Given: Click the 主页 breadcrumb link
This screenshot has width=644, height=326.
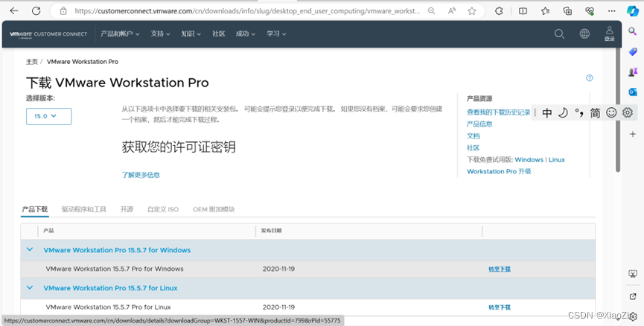Looking at the screenshot, I should tap(31, 62).
